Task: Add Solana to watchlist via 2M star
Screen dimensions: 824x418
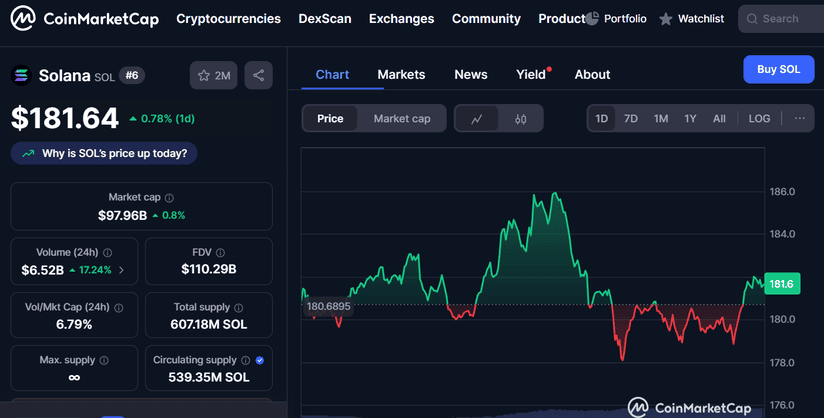Action: point(213,75)
